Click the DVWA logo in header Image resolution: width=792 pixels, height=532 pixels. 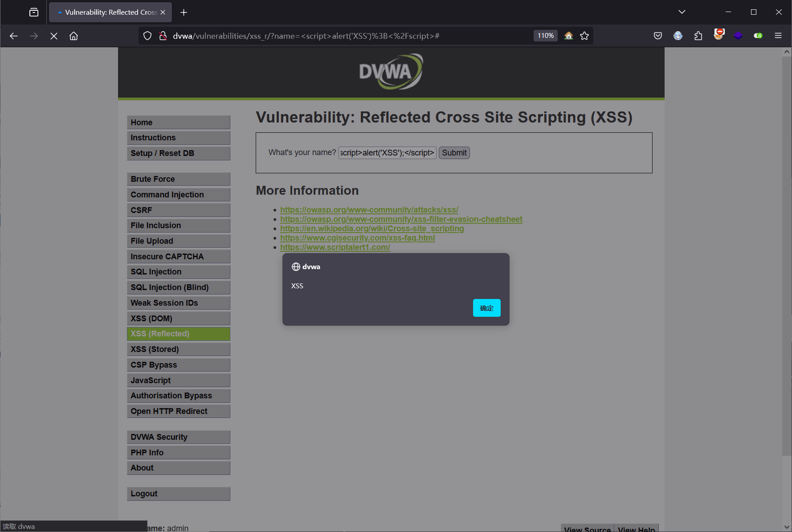coord(391,72)
